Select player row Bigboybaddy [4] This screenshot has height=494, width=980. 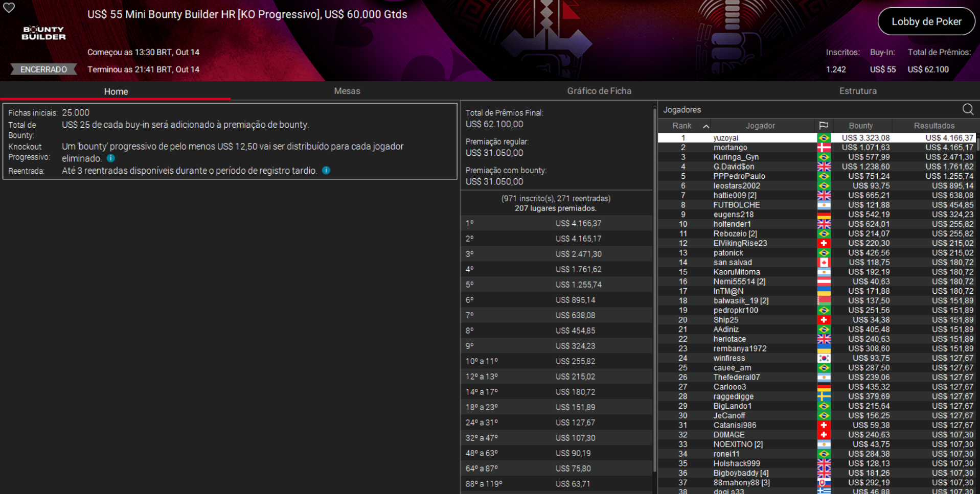816,473
